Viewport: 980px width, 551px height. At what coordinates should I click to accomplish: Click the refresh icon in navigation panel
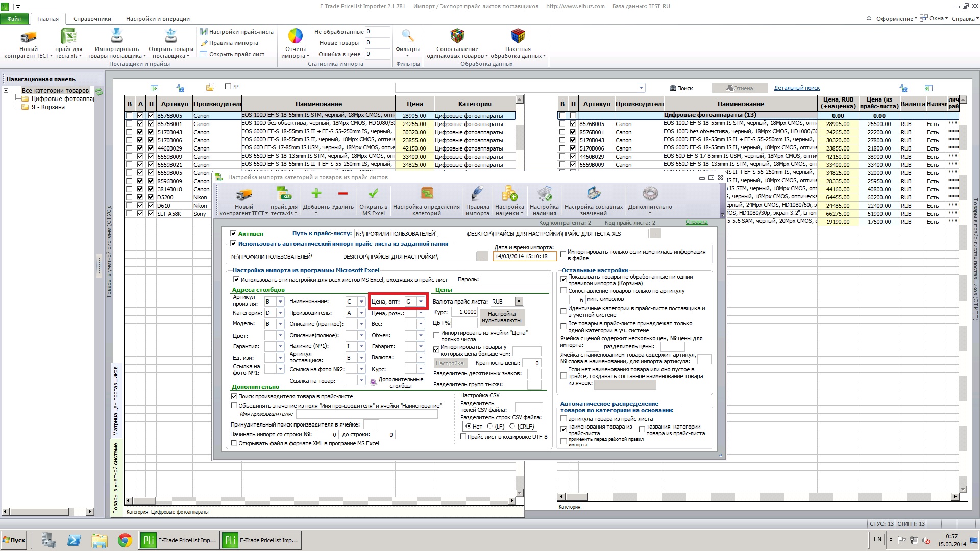[x=100, y=91]
